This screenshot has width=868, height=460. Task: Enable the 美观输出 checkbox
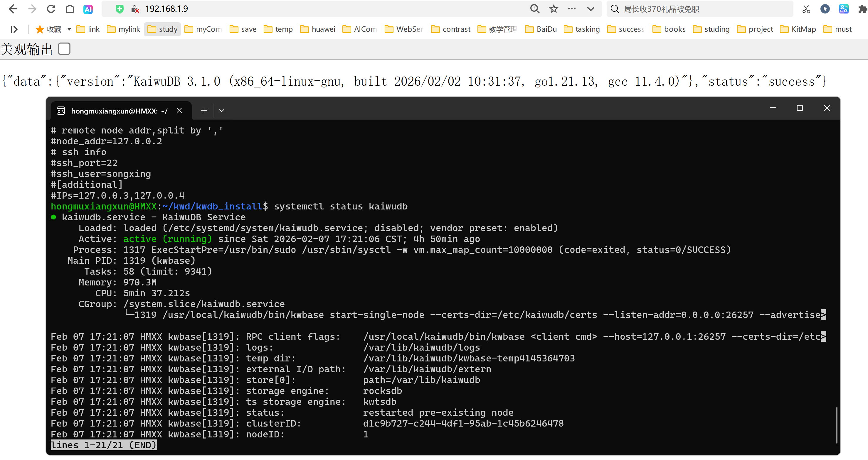pyautogui.click(x=64, y=49)
